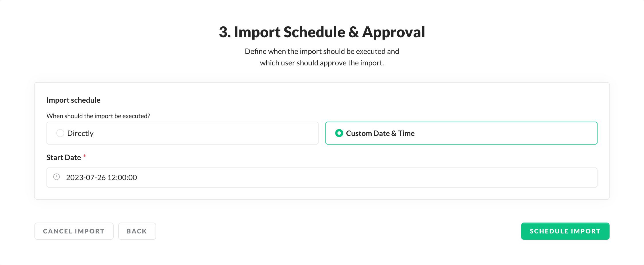644x265 pixels.
Task: Click the "Import schedule" section heading
Action: 73,100
